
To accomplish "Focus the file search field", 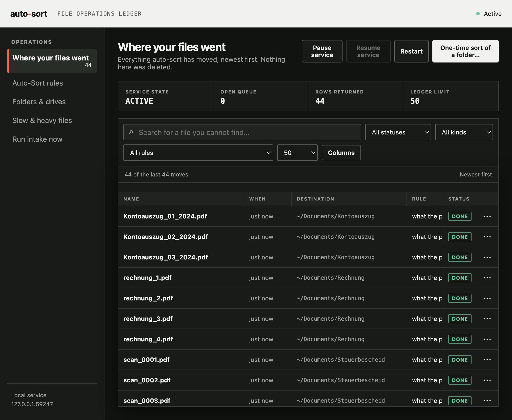I will pos(242,132).
